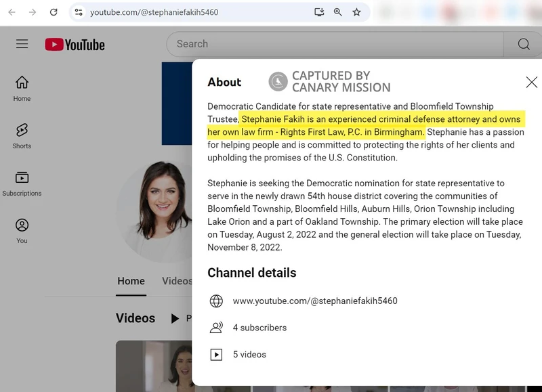Click the highlighted 'Rights First Law, P.C.' sentence

point(366,126)
